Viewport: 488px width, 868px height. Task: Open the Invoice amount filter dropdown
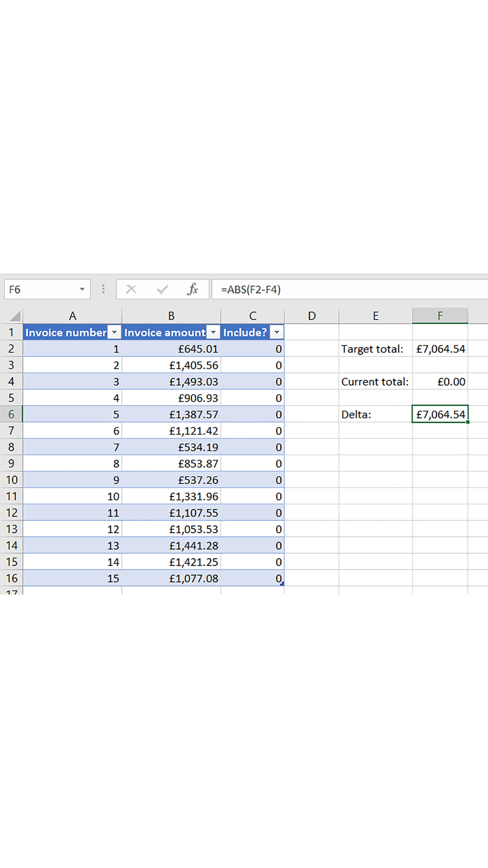coord(213,332)
